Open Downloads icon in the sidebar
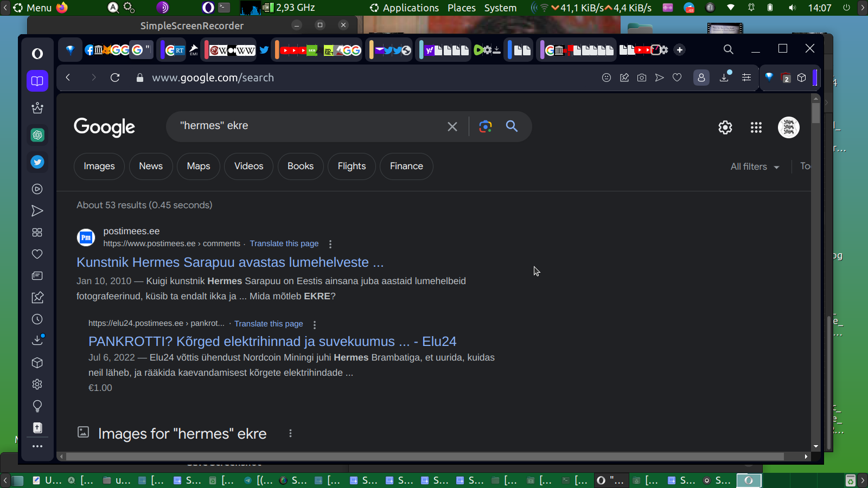 pyautogui.click(x=37, y=341)
